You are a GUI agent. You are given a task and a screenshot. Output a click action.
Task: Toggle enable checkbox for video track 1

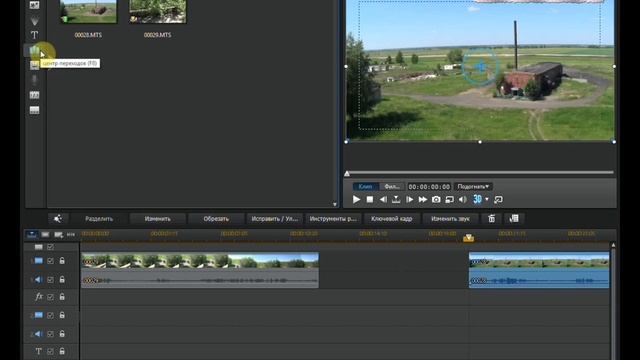click(50, 261)
